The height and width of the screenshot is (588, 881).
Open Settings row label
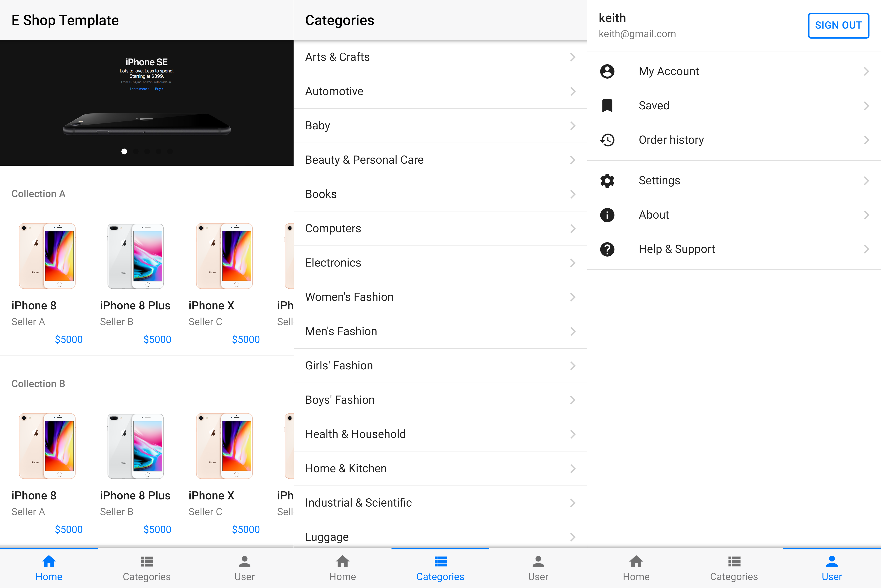tap(659, 181)
